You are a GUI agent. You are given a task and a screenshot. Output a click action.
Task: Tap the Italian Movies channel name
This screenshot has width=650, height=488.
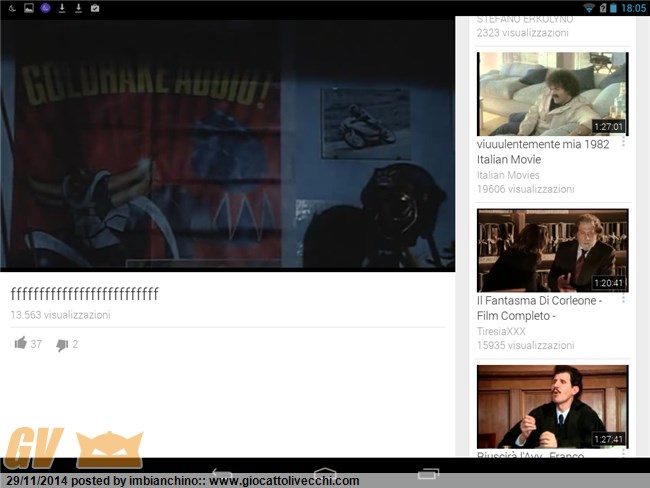click(508, 175)
